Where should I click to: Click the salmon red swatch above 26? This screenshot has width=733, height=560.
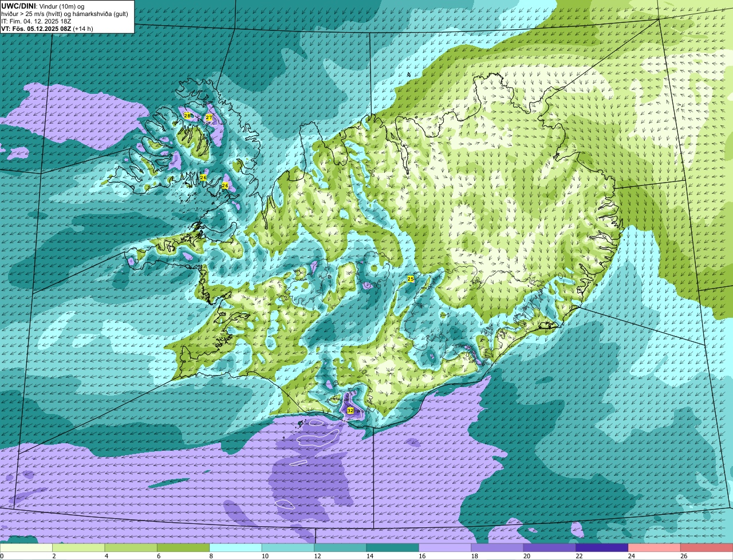707,547
